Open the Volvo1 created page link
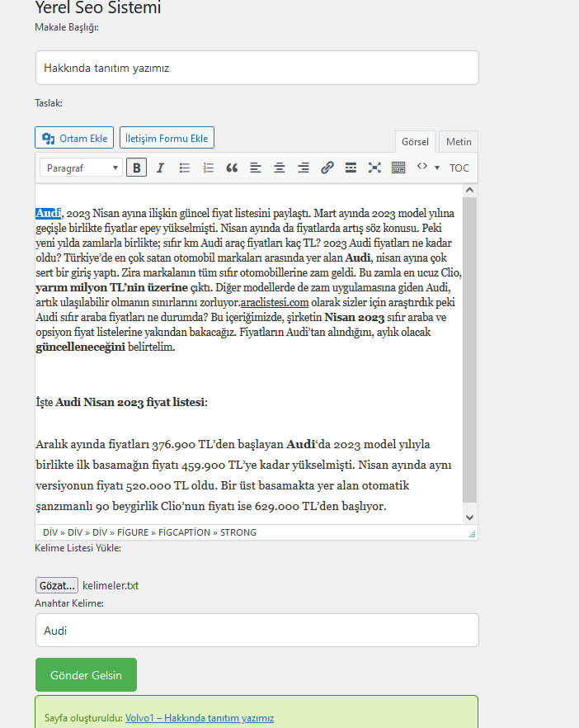579x728 pixels. tap(200, 718)
